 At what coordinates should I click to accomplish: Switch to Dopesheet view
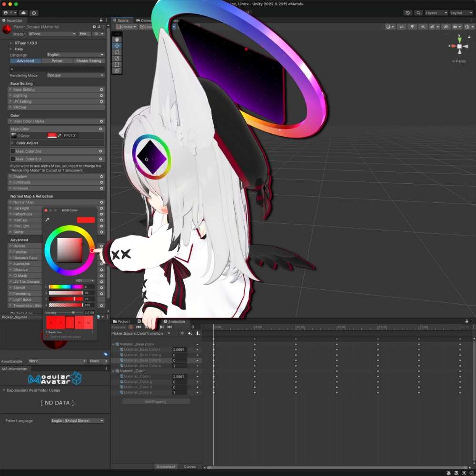pyautogui.click(x=166, y=466)
